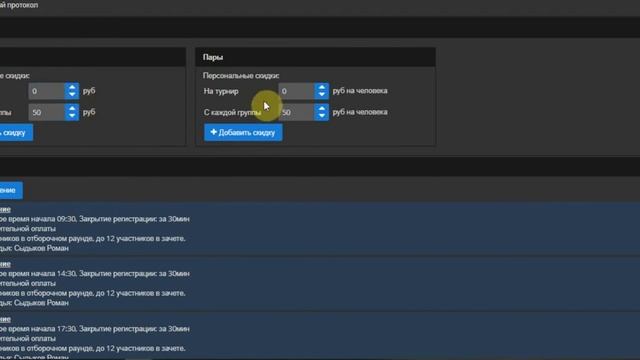Open the link heading the 17:30 block
The image size is (640, 360).
click(x=5, y=319)
